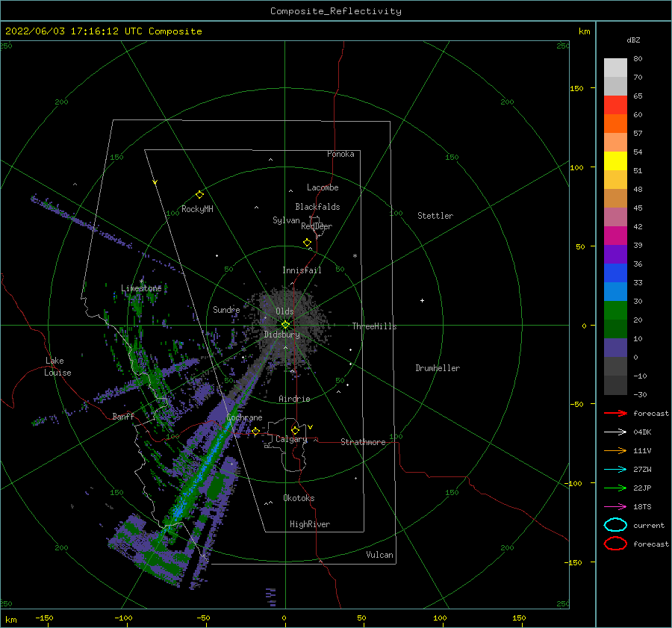Viewport: 672px width, 628px height.
Task: Click the ThreeHills label
Action: (x=374, y=326)
